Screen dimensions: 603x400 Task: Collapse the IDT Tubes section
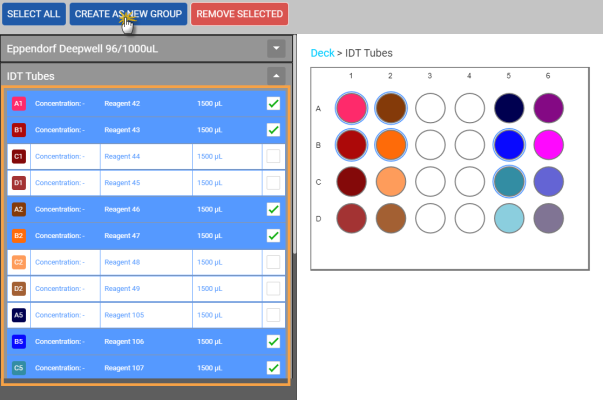tap(276, 75)
